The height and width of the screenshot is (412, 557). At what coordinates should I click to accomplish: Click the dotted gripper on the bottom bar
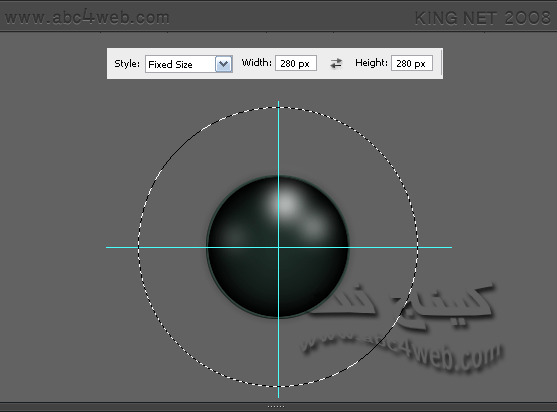[276, 407]
